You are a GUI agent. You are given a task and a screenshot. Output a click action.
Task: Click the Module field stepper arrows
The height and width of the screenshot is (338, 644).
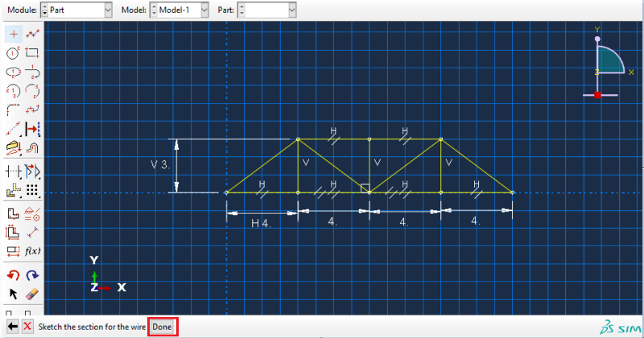tap(44, 10)
